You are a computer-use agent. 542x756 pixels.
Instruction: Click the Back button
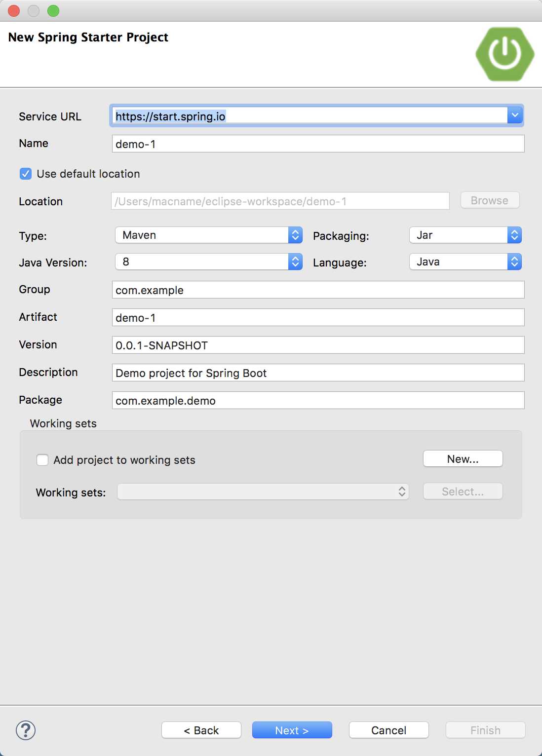tap(201, 730)
